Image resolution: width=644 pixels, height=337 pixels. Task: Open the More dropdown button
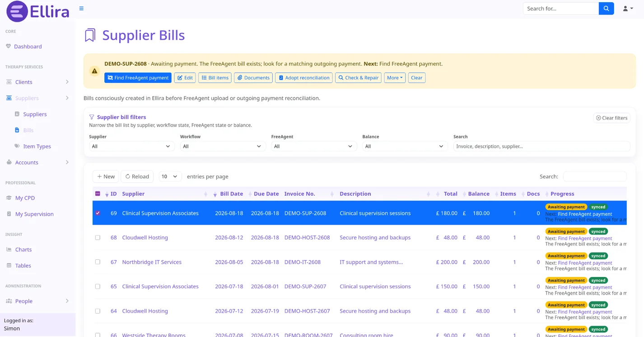click(x=395, y=78)
